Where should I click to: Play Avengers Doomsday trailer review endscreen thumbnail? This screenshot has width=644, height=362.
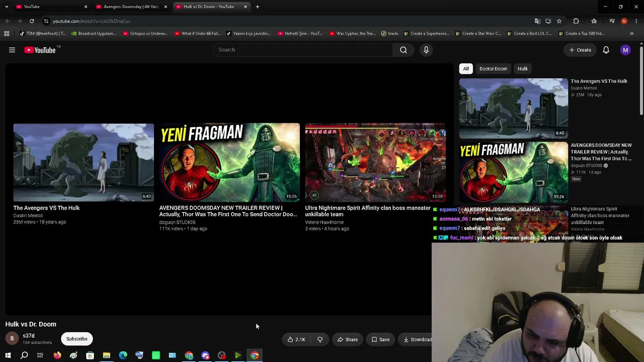(x=229, y=162)
